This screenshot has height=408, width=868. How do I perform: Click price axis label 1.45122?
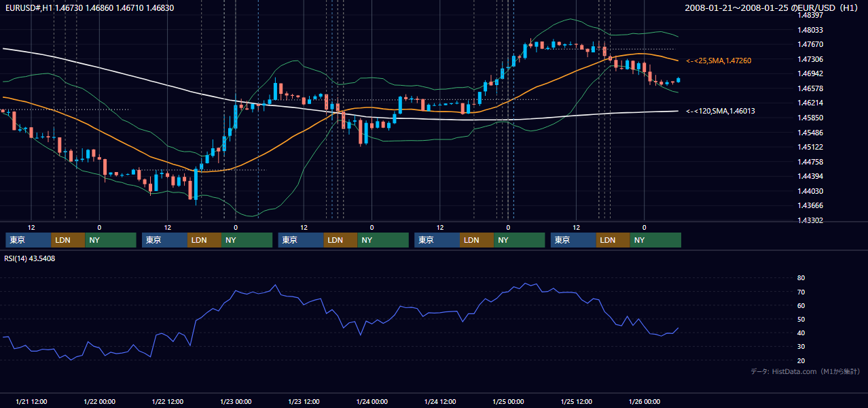click(x=810, y=147)
